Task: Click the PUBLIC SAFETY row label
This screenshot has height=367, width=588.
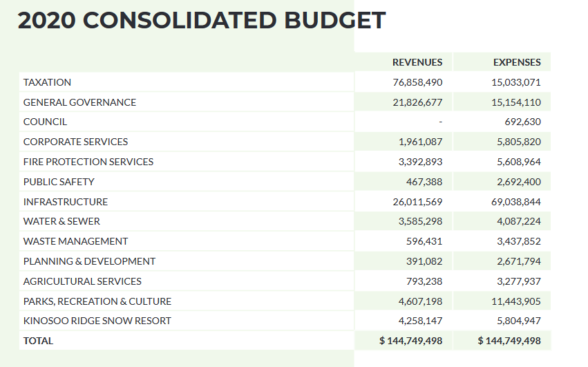Action: pos(59,182)
